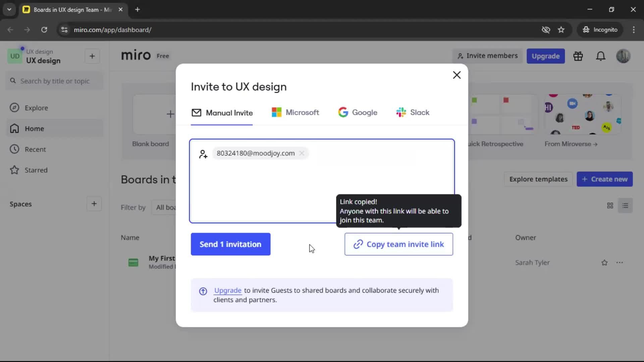The width and height of the screenshot is (644, 362).
Task: Open the All boards filter dropdown
Action: click(164, 207)
